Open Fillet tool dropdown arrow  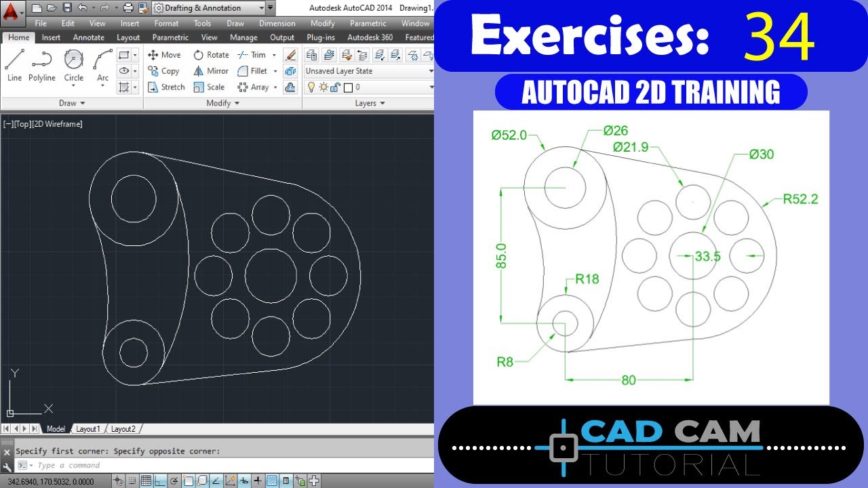coord(275,71)
